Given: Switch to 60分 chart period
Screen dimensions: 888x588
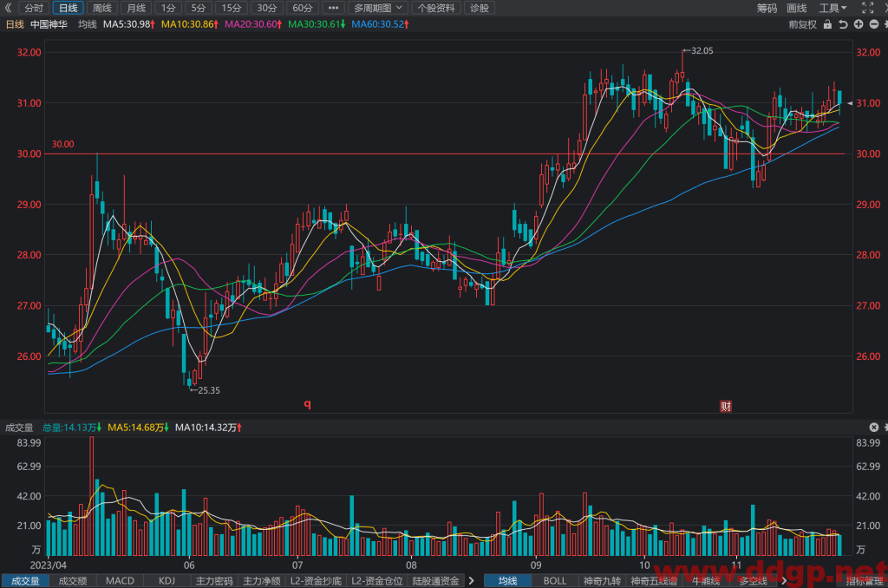Looking at the screenshot, I should [x=303, y=8].
